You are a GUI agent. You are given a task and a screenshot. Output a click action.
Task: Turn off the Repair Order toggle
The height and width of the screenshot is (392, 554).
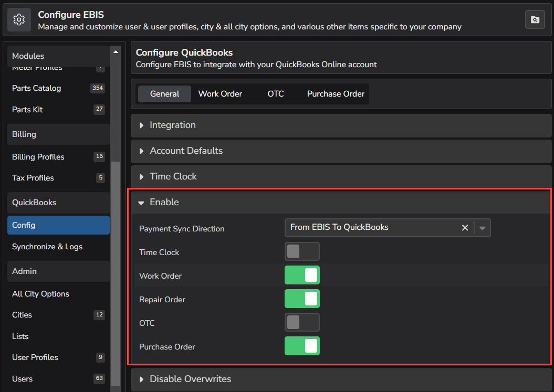[302, 299]
